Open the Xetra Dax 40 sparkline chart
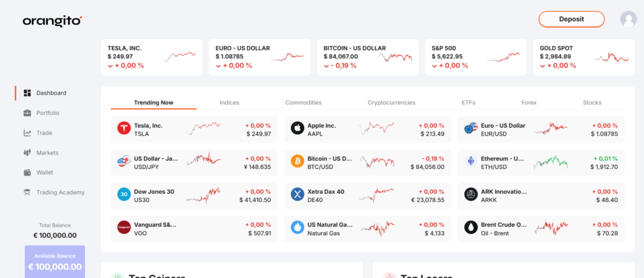Image resolution: width=644 pixels, height=278 pixels. (x=377, y=194)
